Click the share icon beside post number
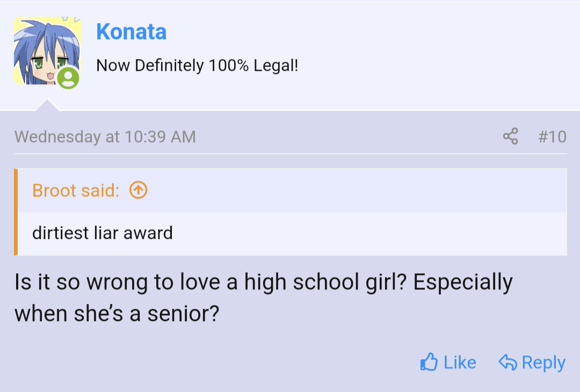This screenshot has width=580, height=392. 511,136
